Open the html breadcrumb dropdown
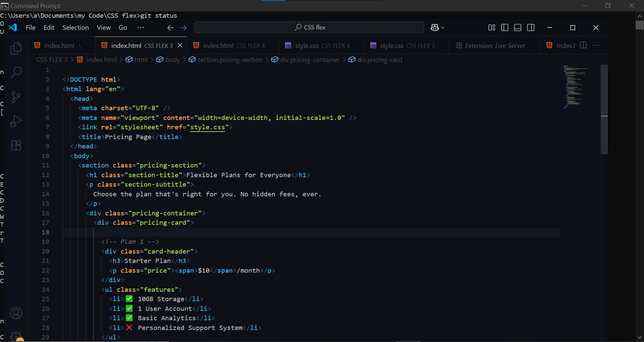 coord(136,60)
